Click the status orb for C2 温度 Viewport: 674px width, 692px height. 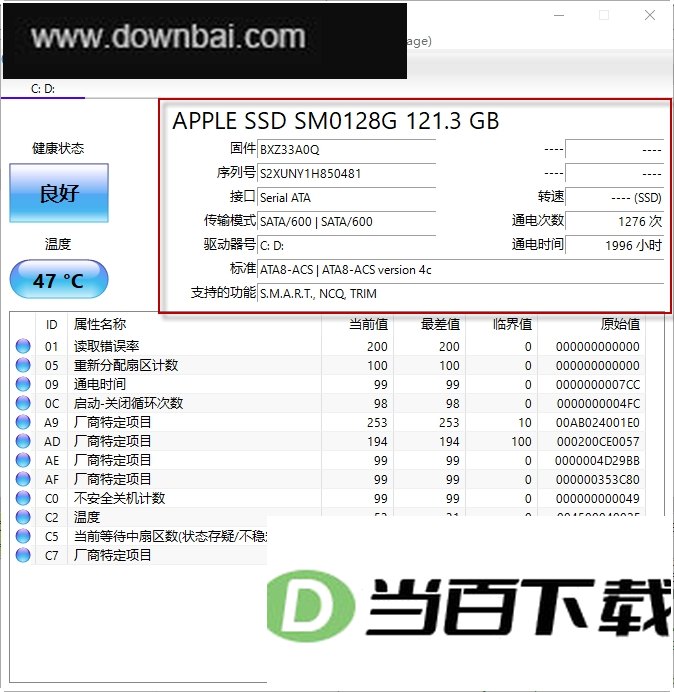pos(23,517)
